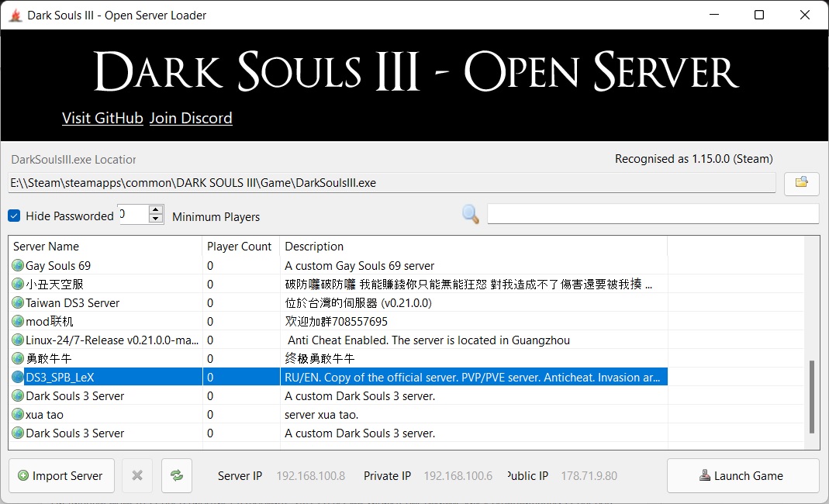This screenshot has width=829, height=504.
Task: Maximize the Open Server Loader window
Action: click(x=758, y=15)
